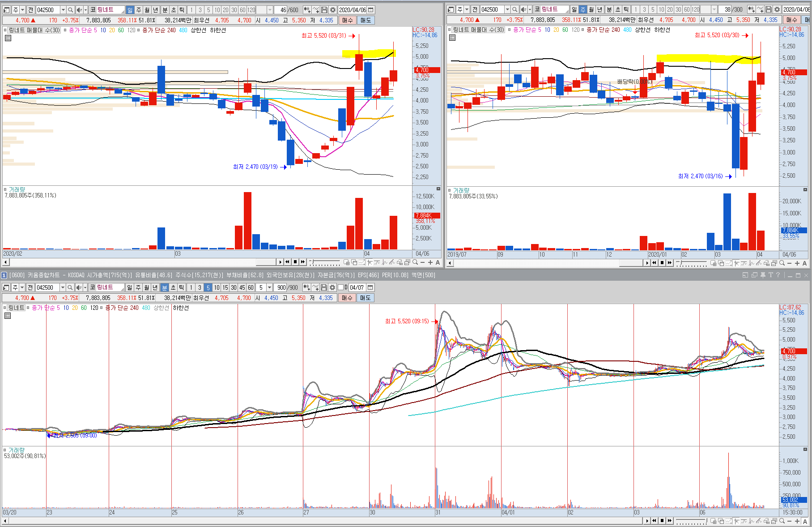Click the search magnifier in bottom chart toolbar
The image size is (812, 527).
pyautogui.click(x=70, y=287)
